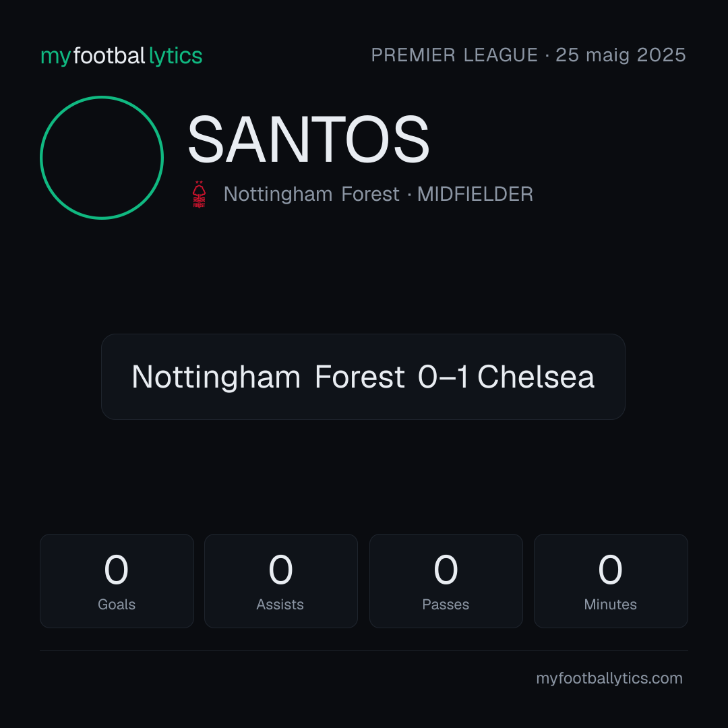Click the Goals zero value

pyautogui.click(x=116, y=570)
